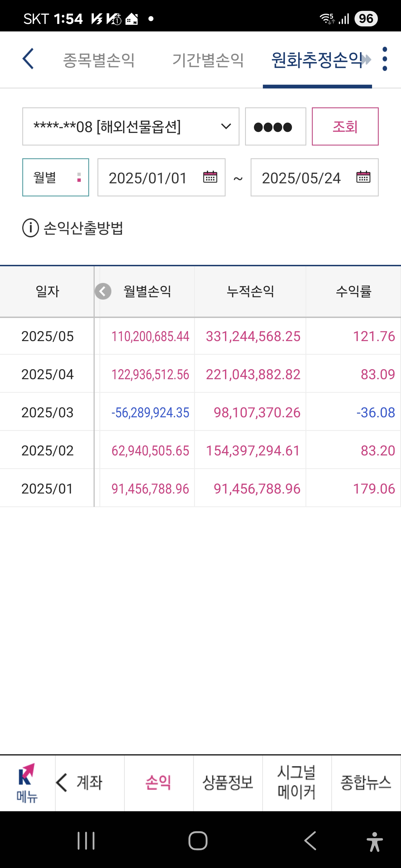The width and height of the screenshot is (401, 868).
Task: Select the 2025/02 date row
Action: (48, 450)
